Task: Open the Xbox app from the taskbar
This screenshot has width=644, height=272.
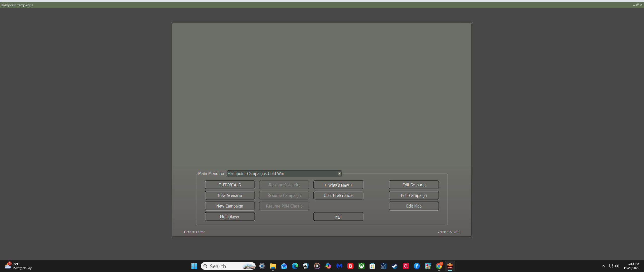Action: click(361, 266)
